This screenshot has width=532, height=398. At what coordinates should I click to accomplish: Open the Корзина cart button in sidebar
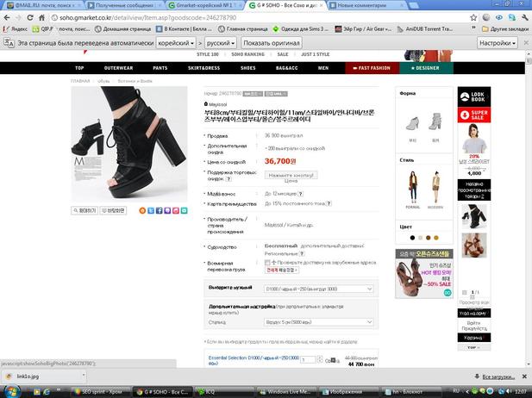click(474, 338)
